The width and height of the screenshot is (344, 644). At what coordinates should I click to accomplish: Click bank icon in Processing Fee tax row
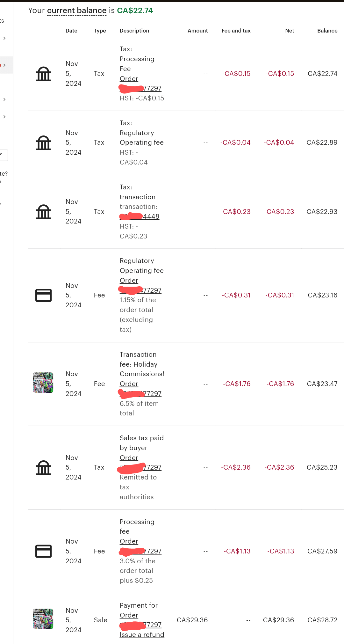43,74
